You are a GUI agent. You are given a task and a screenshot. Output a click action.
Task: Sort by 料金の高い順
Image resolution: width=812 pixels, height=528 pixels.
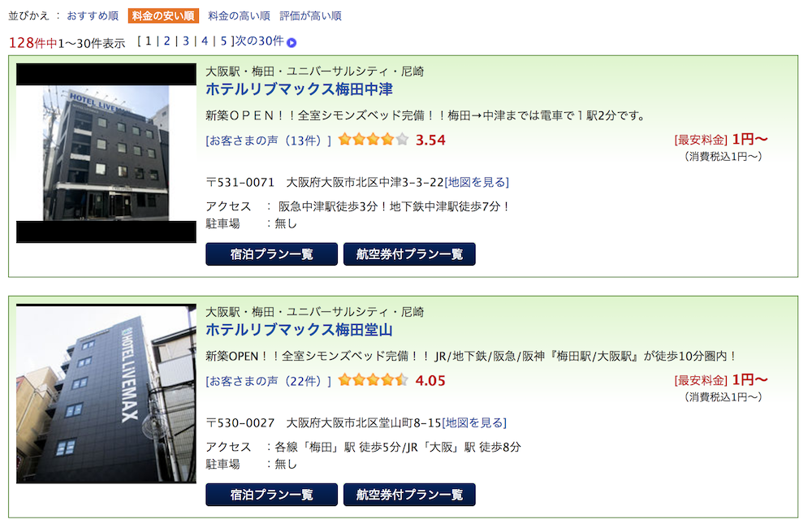239,15
